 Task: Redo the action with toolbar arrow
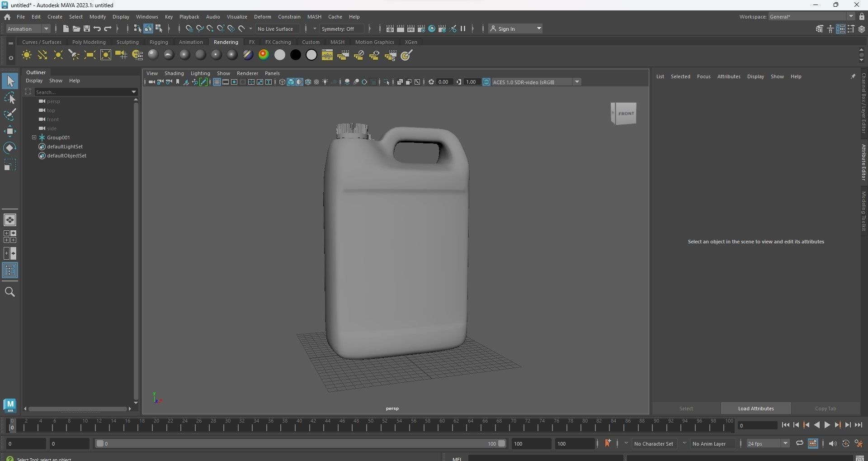108,29
